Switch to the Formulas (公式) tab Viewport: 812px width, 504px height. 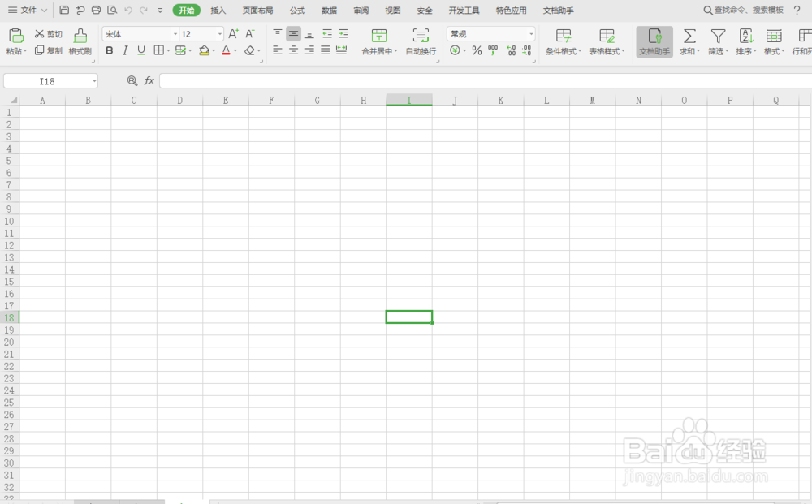point(297,11)
